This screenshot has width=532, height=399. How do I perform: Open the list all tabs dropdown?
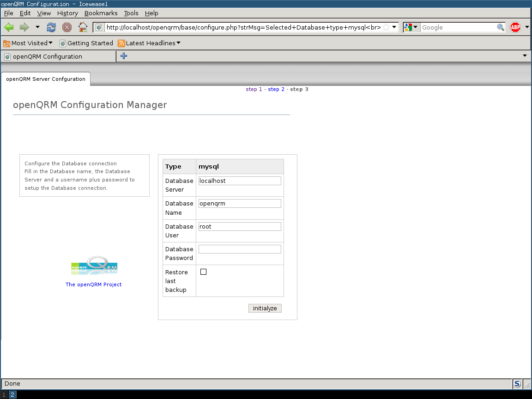[x=525, y=55]
